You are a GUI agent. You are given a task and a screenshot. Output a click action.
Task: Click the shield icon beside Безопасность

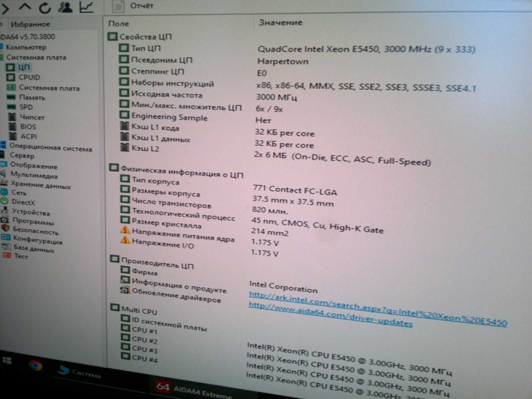click(x=5, y=228)
